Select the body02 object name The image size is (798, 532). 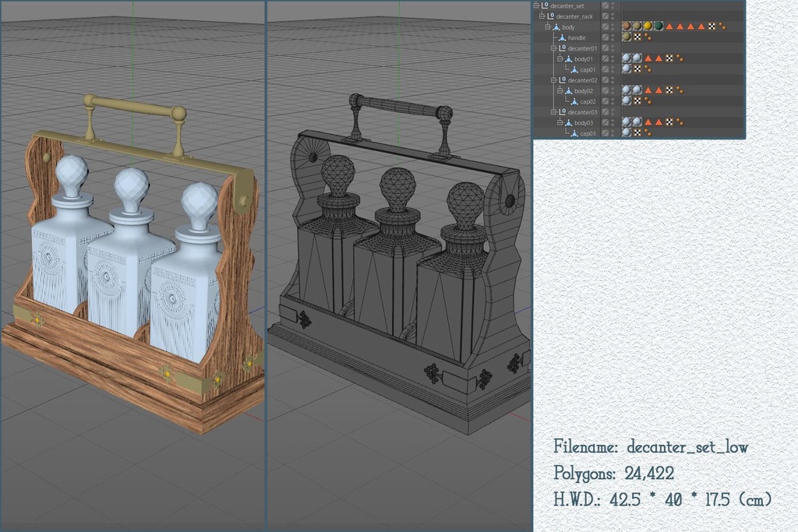click(x=584, y=91)
